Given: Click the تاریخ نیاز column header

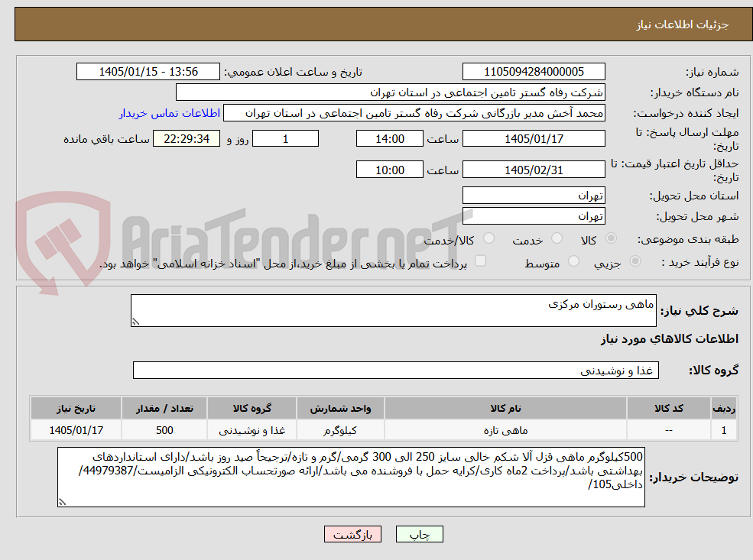Looking at the screenshot, I should tap(76, 409).
